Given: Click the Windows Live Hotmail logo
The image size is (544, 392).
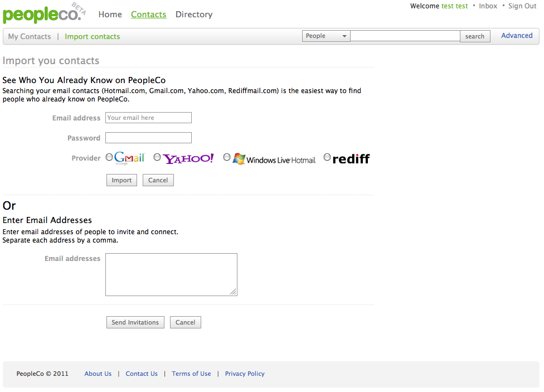Looking at the screenshot, I should [x=274, y=159].
